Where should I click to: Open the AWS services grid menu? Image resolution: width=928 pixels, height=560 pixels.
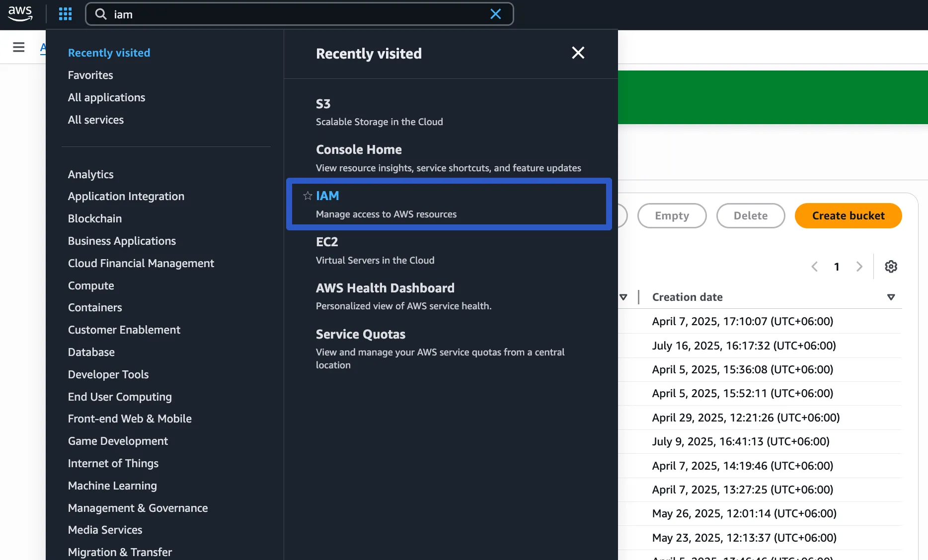(x=65, y=13)
